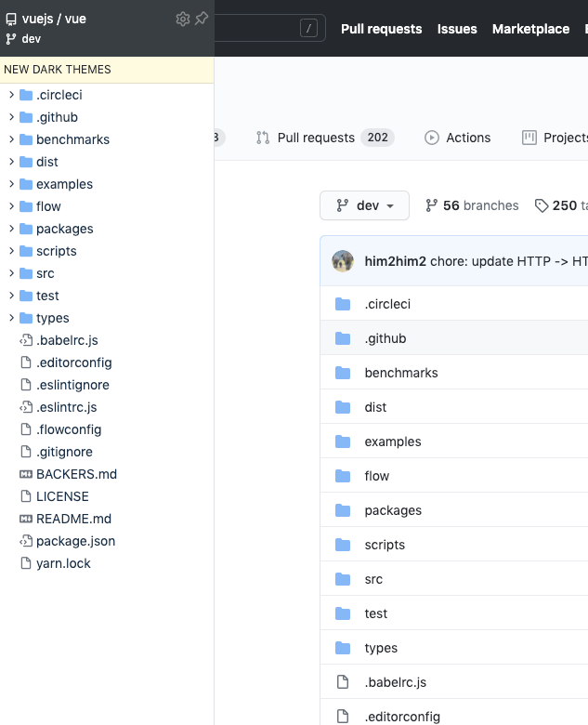The width and height of the screenshot is (588, 725).
Task: Open examples folder in the file list
Action: (x=393, y=442)
